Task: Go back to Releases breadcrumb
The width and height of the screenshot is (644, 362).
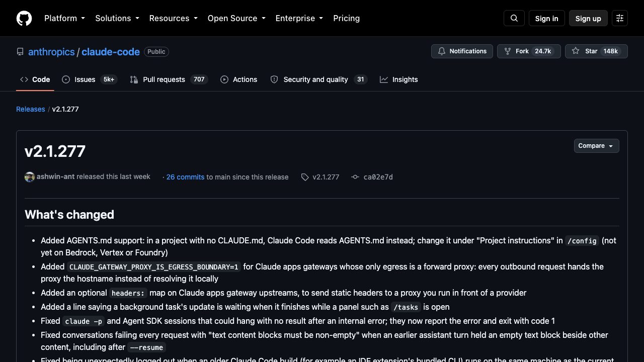Action: click(x=31, y=109)
